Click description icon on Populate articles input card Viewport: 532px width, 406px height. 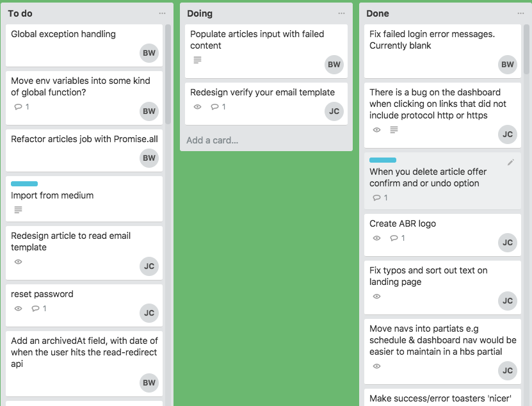pos(197,60)
